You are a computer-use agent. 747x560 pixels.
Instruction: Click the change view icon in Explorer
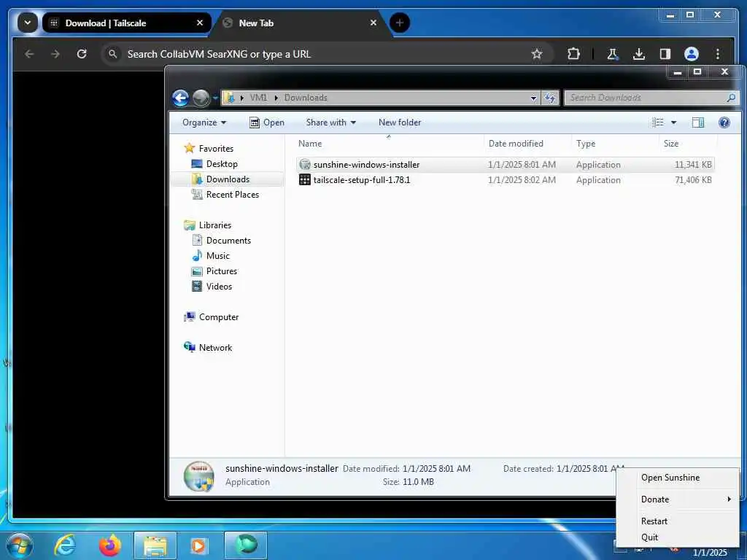coord(658,122)
